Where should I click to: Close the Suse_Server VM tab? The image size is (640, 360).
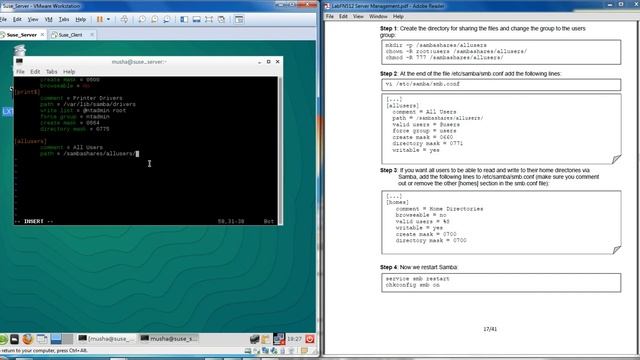click(42, 35)
